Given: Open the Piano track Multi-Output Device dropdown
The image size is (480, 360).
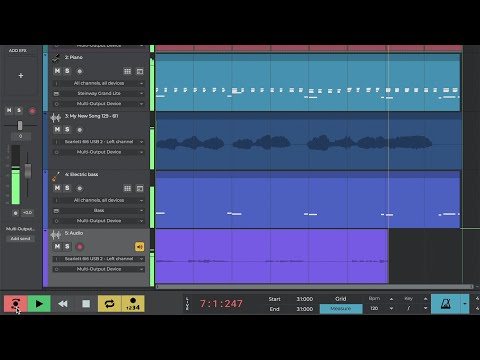Looking at the screenshot, I should click(99, 104).
